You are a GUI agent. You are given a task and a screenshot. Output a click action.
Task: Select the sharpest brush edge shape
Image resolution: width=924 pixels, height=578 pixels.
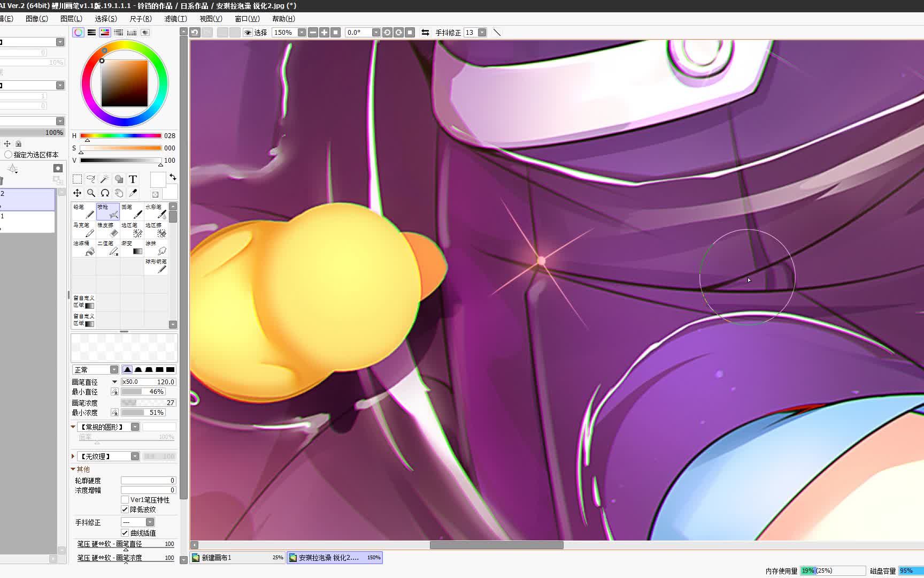[127, 370]
